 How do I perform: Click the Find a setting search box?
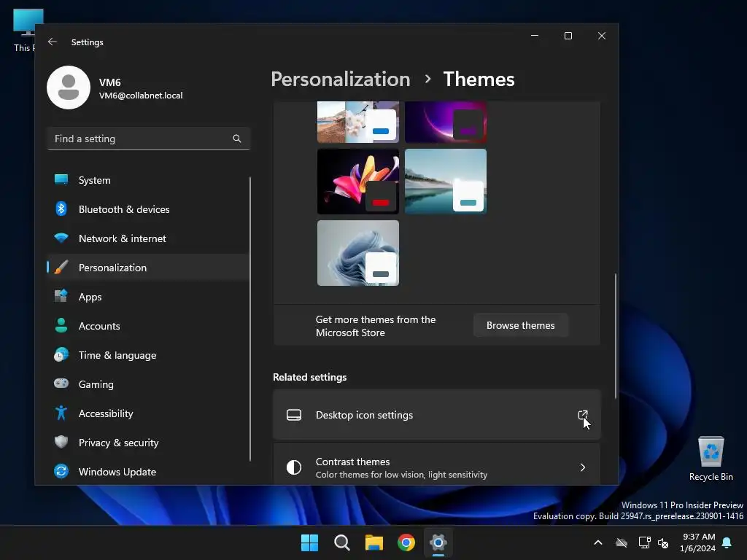point(149,139)
